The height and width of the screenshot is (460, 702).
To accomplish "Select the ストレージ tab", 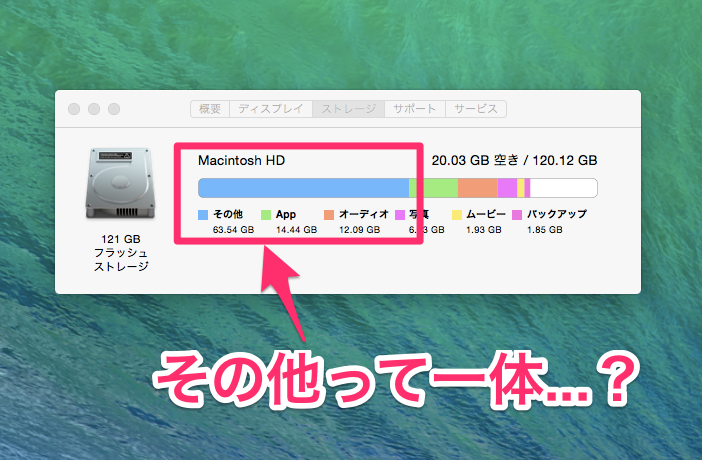I will (x=348, y=109).
